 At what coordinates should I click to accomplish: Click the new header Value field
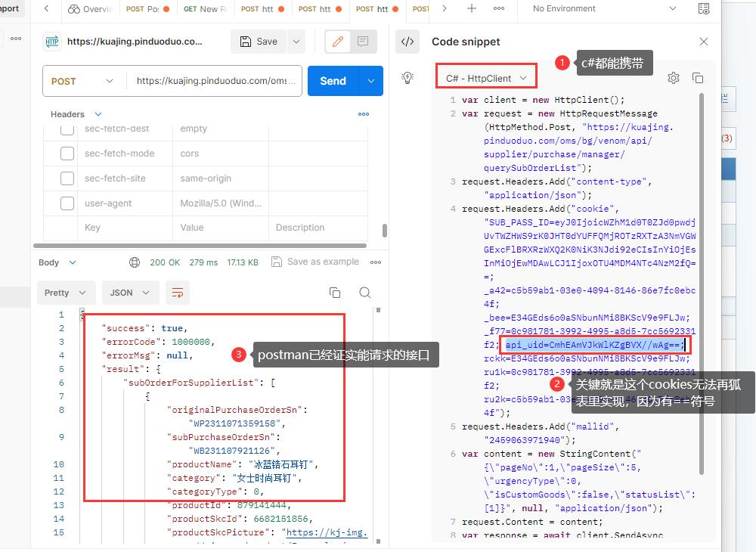click(220, 228)
